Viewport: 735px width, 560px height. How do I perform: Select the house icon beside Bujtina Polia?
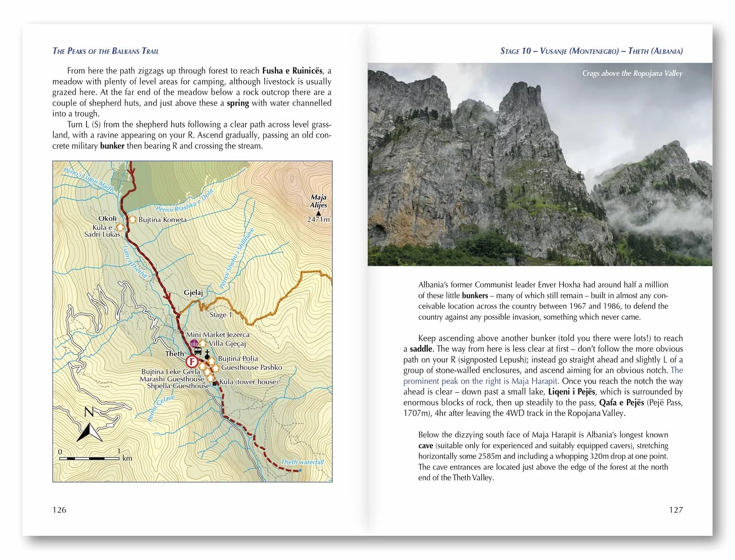pos(211,361)
